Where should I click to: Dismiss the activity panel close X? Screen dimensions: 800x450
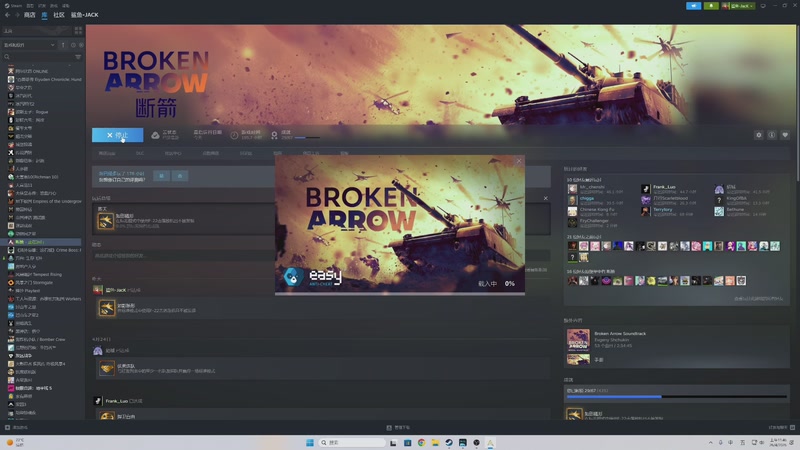545,198
